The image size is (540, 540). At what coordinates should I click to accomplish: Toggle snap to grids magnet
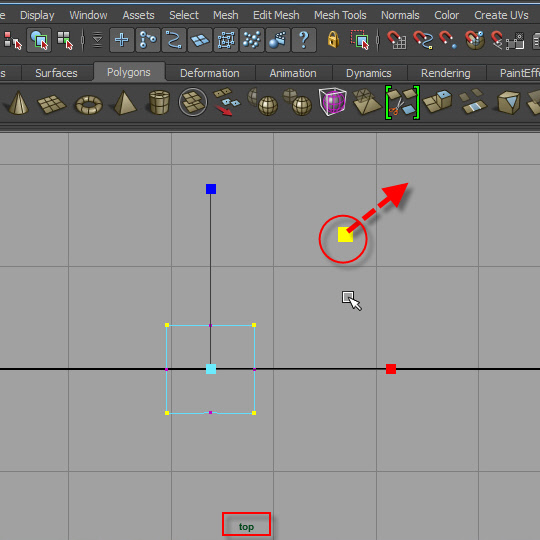[x=396, y=40]
